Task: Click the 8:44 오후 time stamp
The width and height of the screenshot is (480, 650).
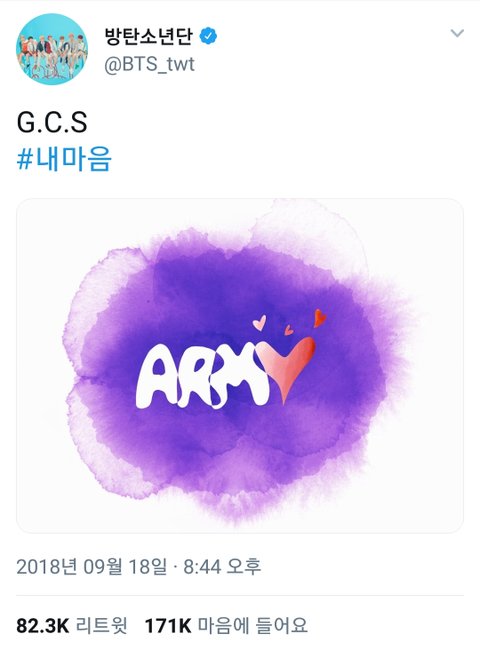Action: click(222, 566)
